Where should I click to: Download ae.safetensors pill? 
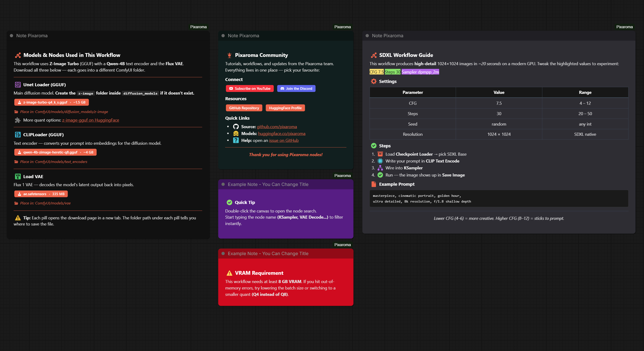(41, 194)
